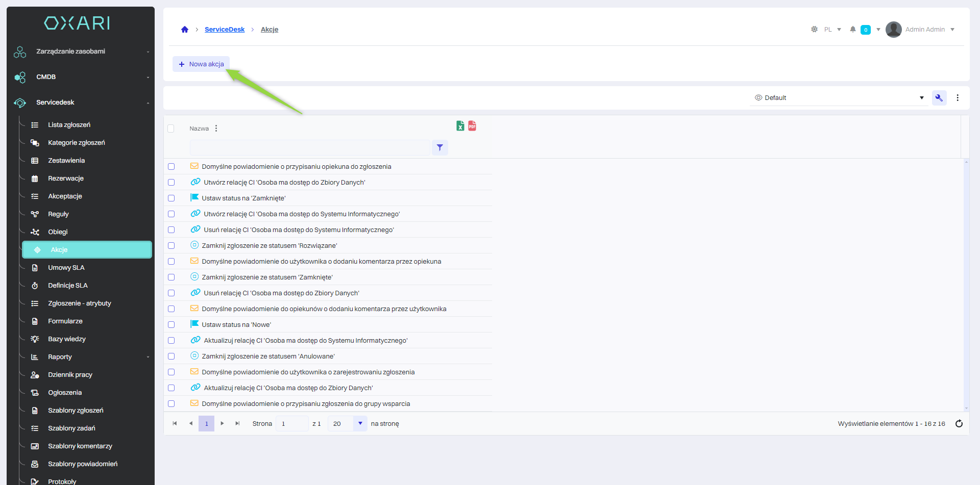Open Umowy SLA in sidebar
Screen dimensions: 980x485
coord(66,268)
